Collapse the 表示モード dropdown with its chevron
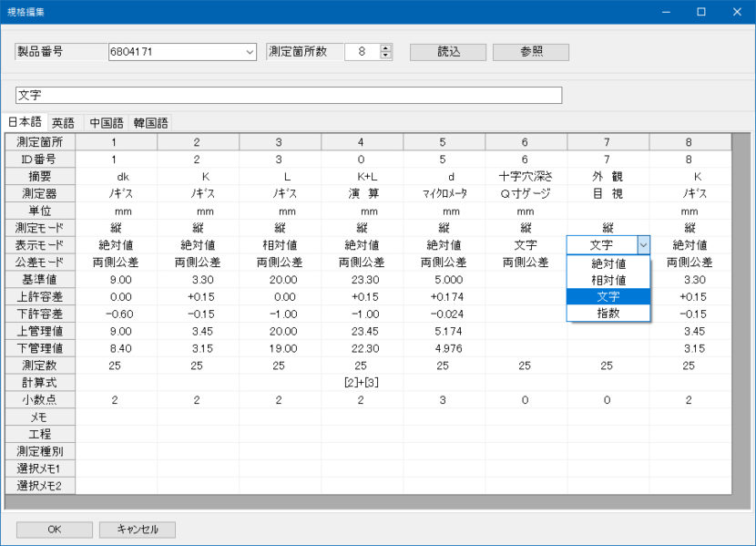Screen dimensions: 756x546 (x=643, y=244)
